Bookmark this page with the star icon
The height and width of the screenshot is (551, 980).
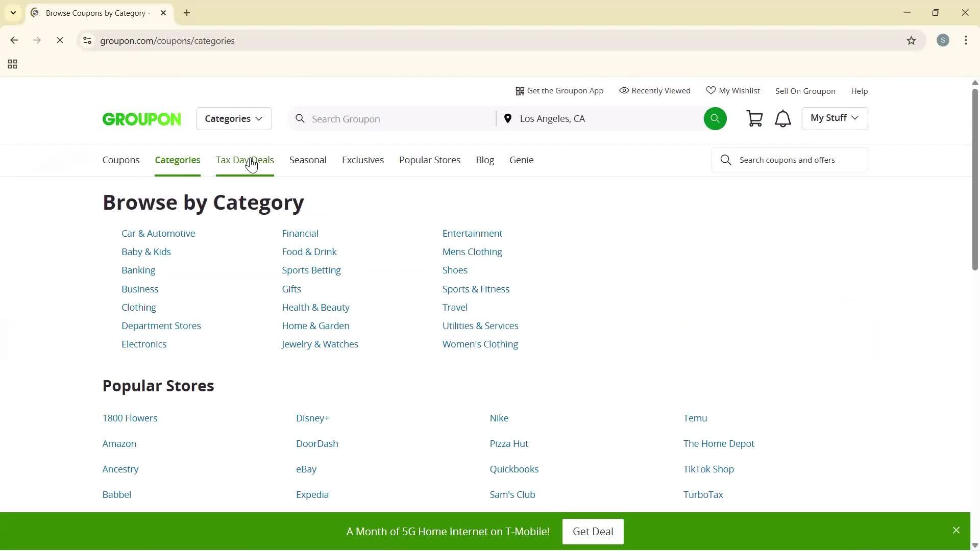(x=912, y=40)
